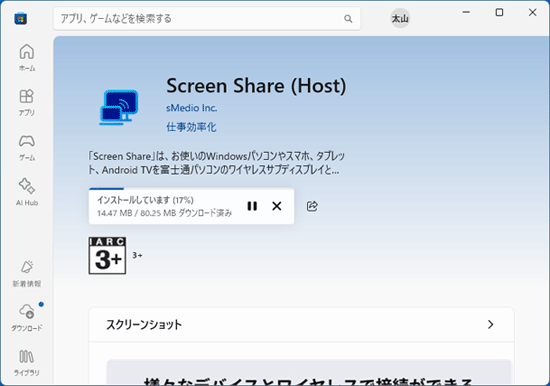Open the Apps (アプリ) section
Image resolution: width=550 pixels, height=386 pixels.
coord(27,102)
